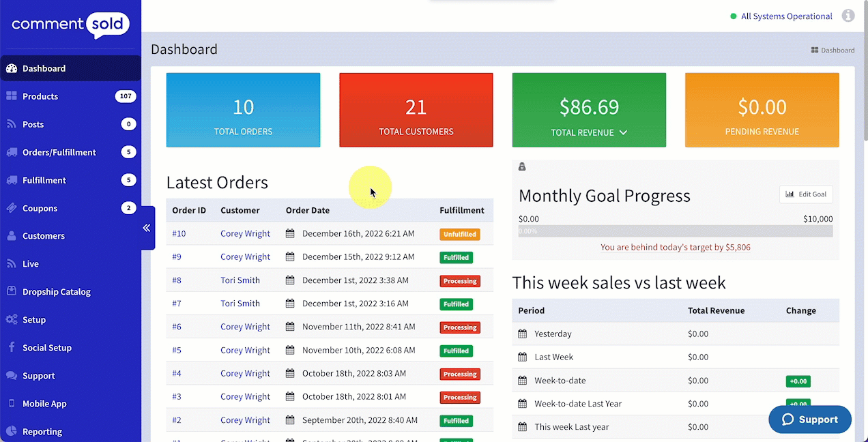Click the Facebook icon for Social Setup
Image resolution: width=868 pixels, height=442 pixels.
pyautogui.click(x=11, y=348)
